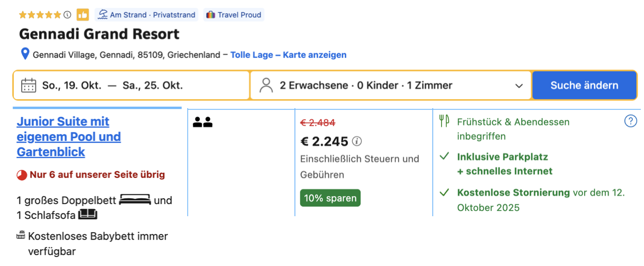
Task: Click the yellow thumbs-up preferred partner badge
Action: (83, 15)
